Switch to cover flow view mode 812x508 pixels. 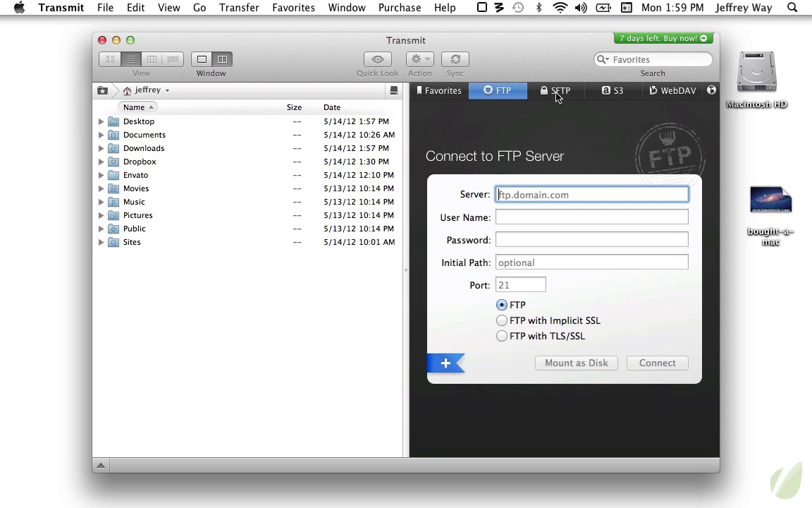(x=173, y=59)
